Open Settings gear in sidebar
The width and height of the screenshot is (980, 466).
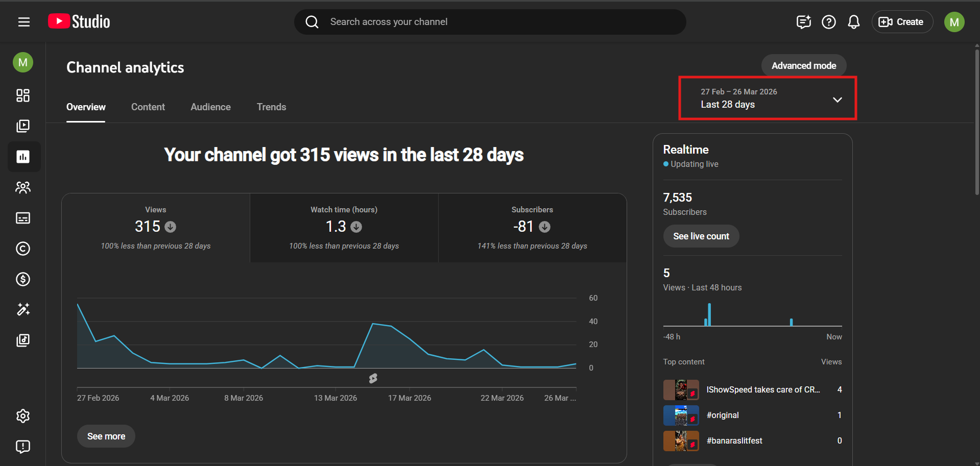(23, 416)
